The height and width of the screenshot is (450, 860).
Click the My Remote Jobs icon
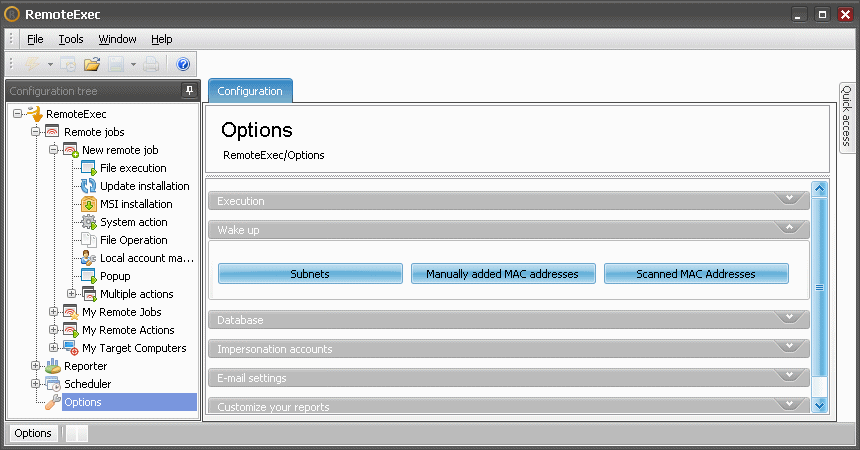click(x=71, y=312)
